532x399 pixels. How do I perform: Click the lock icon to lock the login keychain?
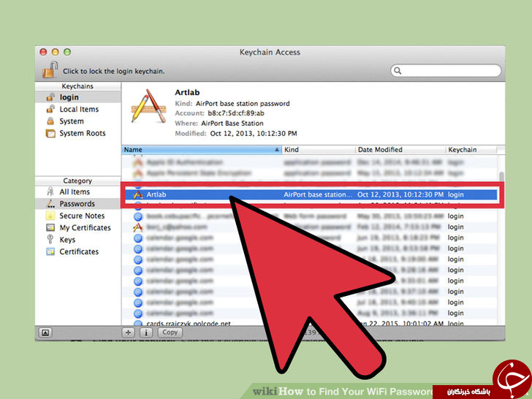pyautogui.click(x=50, y=70)
